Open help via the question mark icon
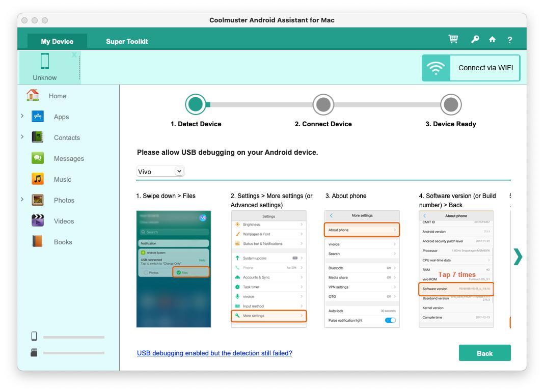The width and height of the screenshot is (544, 392). point(510,40)
